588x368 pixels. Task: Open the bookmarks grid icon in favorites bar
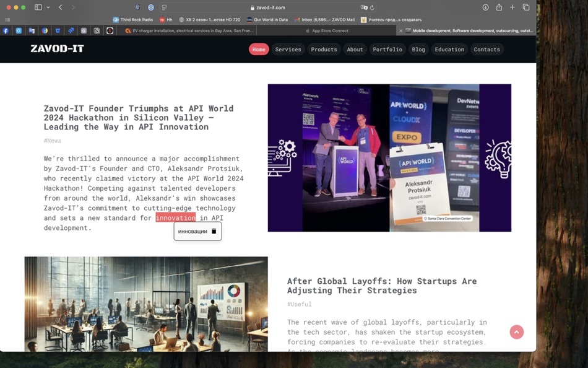pyautogui.click(x=7, y=20)
